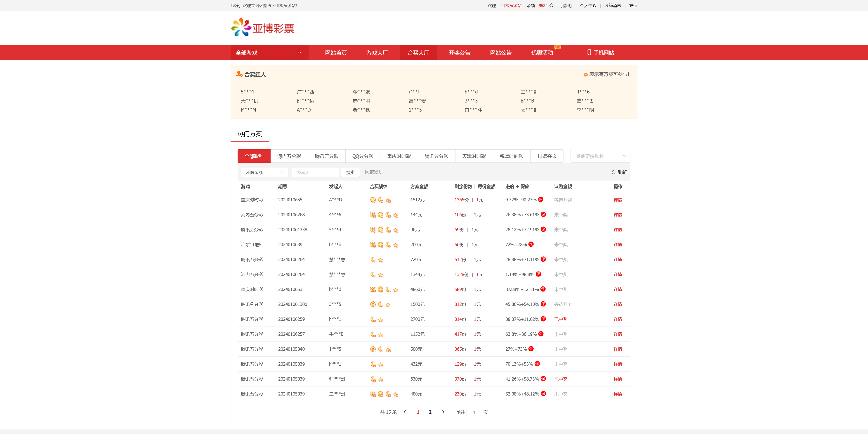Click the 保 badge next to 52.08%+48.12%
The width and height of the screenshot is (868, 434).
pyautogui.click(x=543, y=393)
